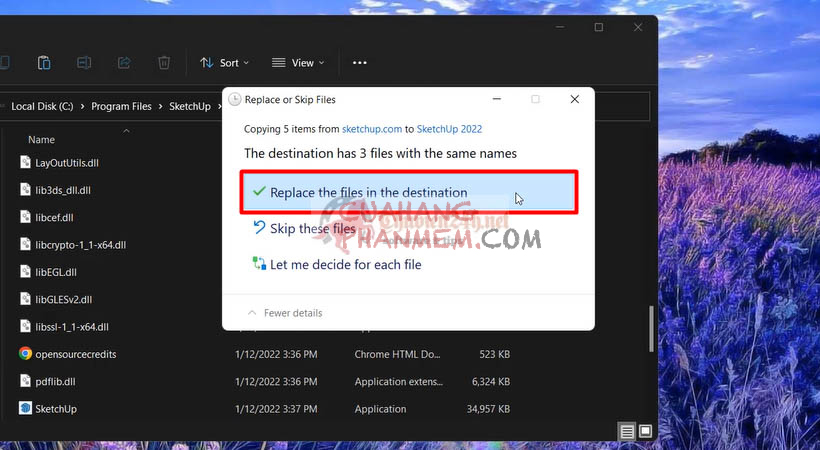Open the View dropdown menu
This screenshot has height=450, width=820.
(298, 63)
